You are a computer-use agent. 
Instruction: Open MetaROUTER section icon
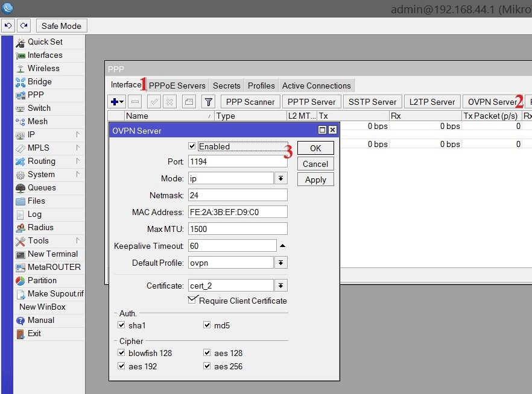(21, 267)
